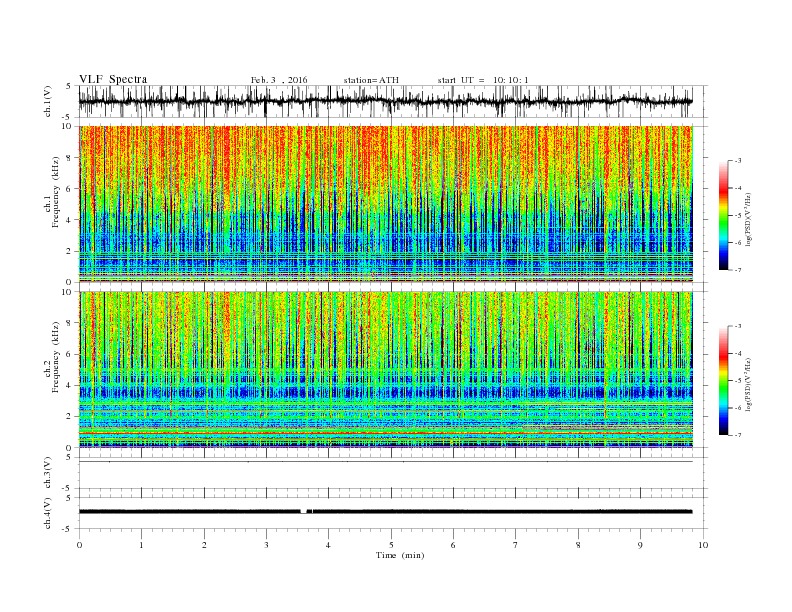Screen dimensions: 792x612
Task: Click the gap in the ch.4 trace
Action: tap(304, 512)
